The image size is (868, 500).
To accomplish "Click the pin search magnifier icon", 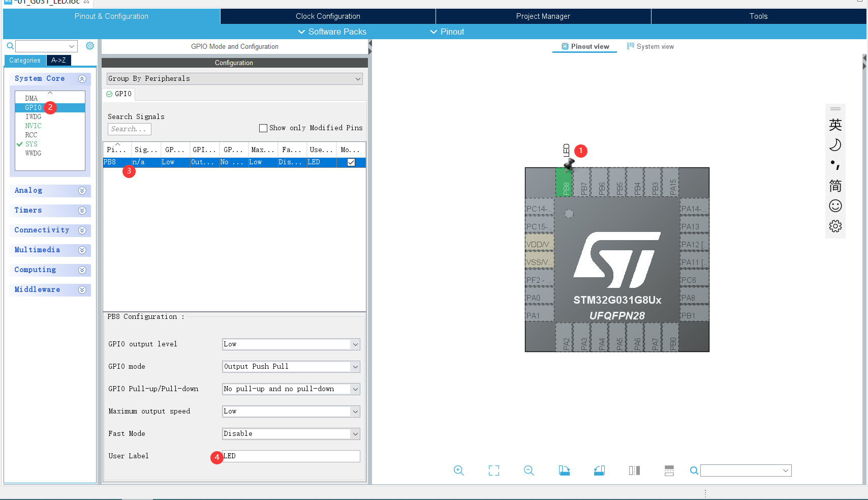I will click(x=694, y=470).
